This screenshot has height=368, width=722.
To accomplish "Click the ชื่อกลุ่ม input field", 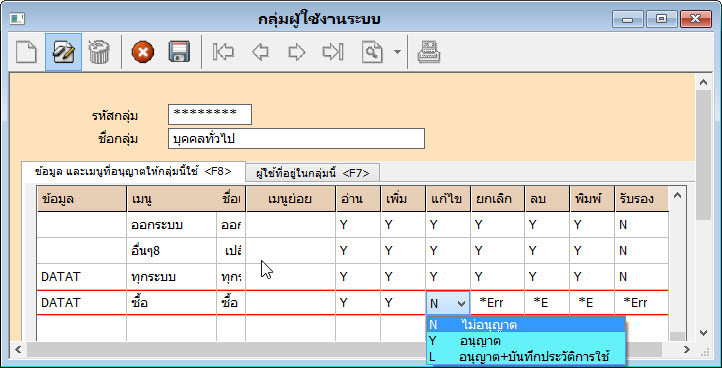I will (x=297, y=139).
